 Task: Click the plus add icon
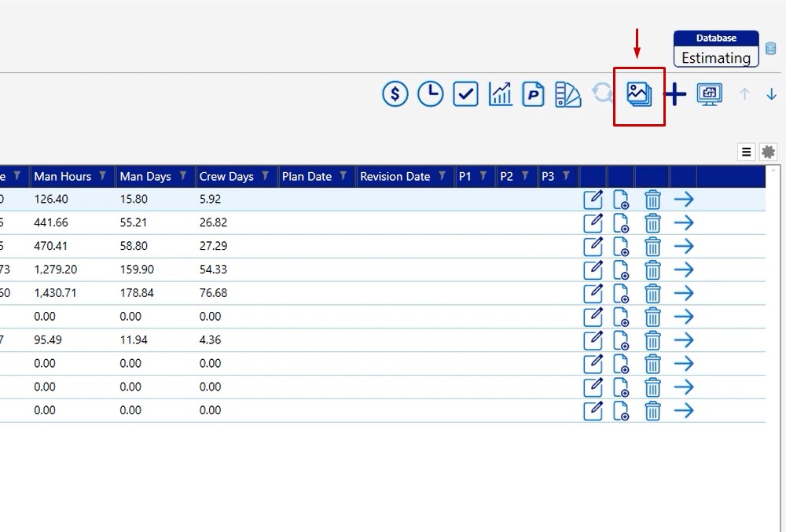(x=675, y=94)
